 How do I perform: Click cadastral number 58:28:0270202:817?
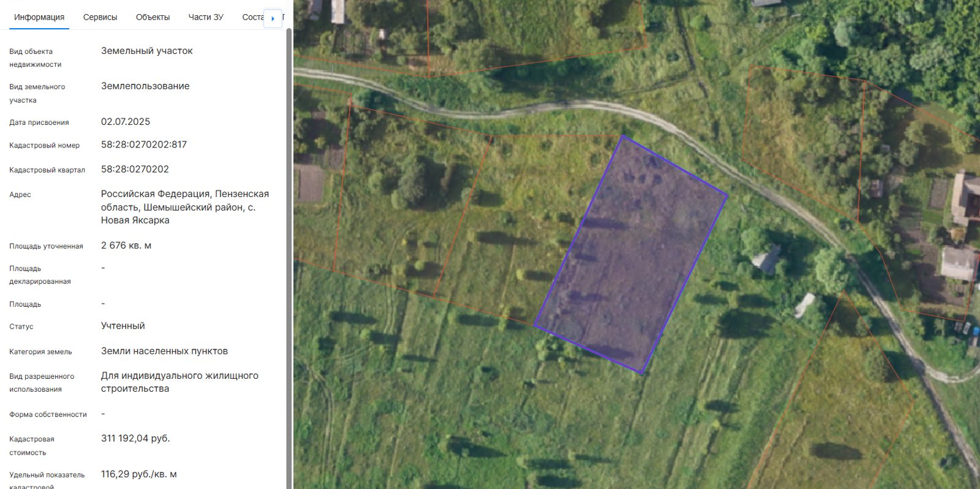144,144
